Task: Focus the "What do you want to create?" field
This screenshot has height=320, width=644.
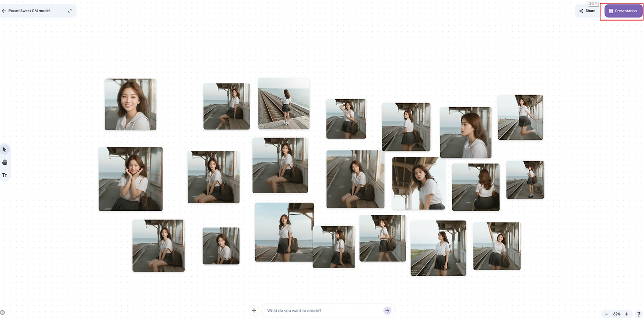Action: click(323, 310)
